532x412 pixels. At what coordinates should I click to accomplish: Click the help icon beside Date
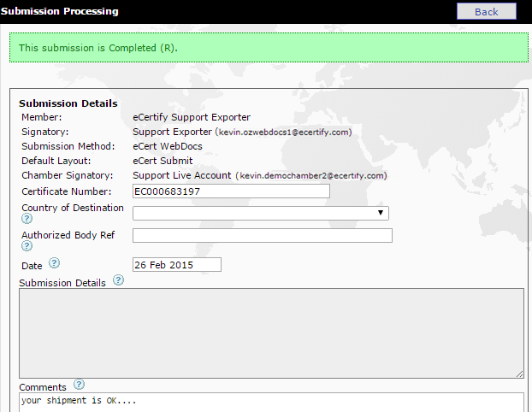(x=55, y=264)
